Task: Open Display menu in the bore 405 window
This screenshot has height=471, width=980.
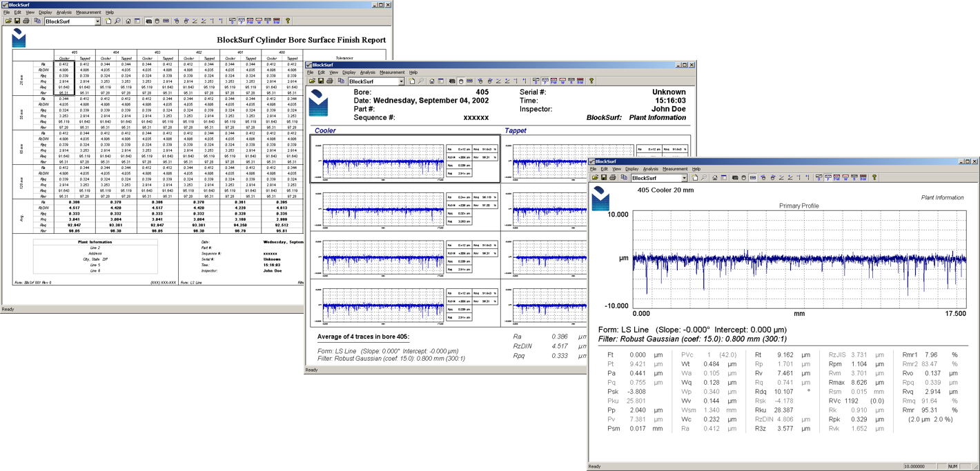Action: pyautogui.click(x=349, y=72)
